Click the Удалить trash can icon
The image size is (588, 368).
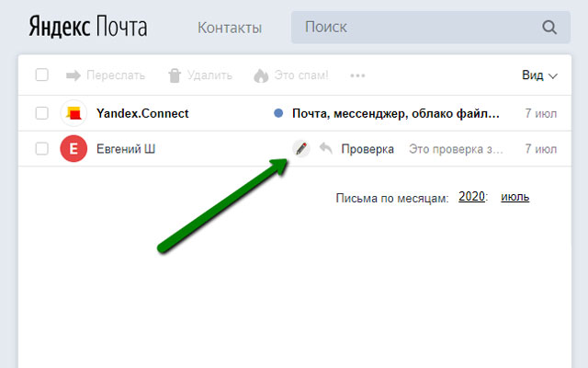[x=175, y=75]
